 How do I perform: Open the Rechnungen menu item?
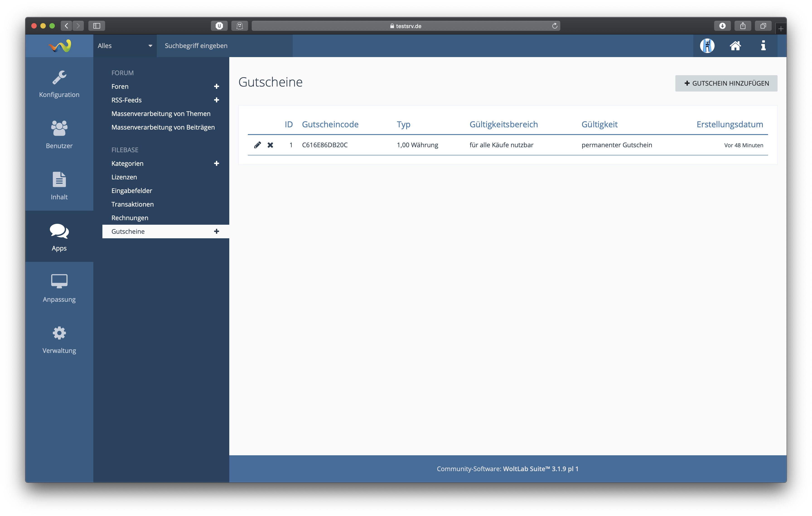(130, 218)
